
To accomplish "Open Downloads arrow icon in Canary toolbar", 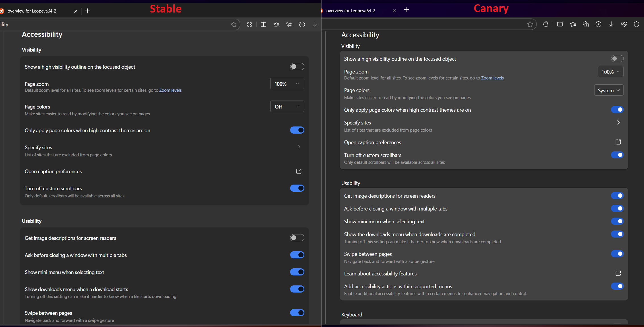I will [611, 24].
